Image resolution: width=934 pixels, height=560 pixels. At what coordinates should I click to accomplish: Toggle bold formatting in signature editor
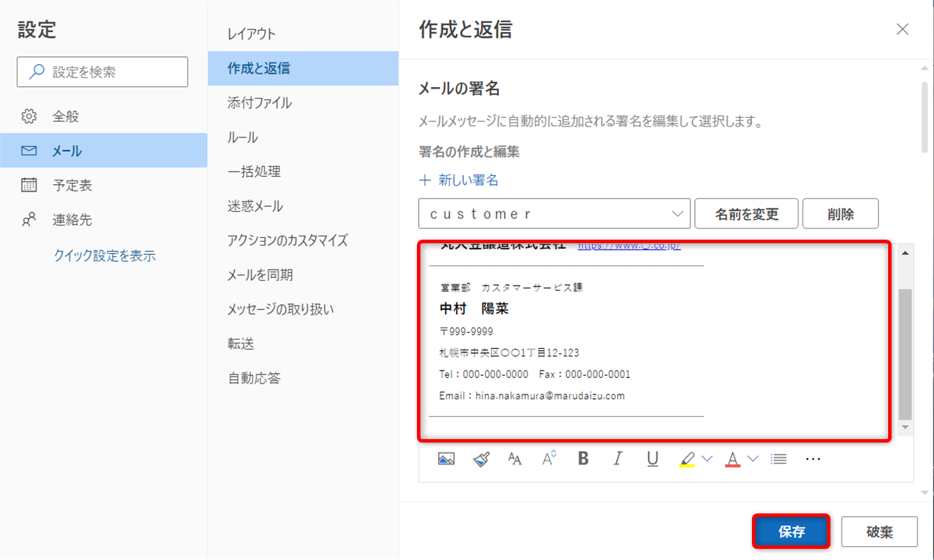(x=584, y=459)
